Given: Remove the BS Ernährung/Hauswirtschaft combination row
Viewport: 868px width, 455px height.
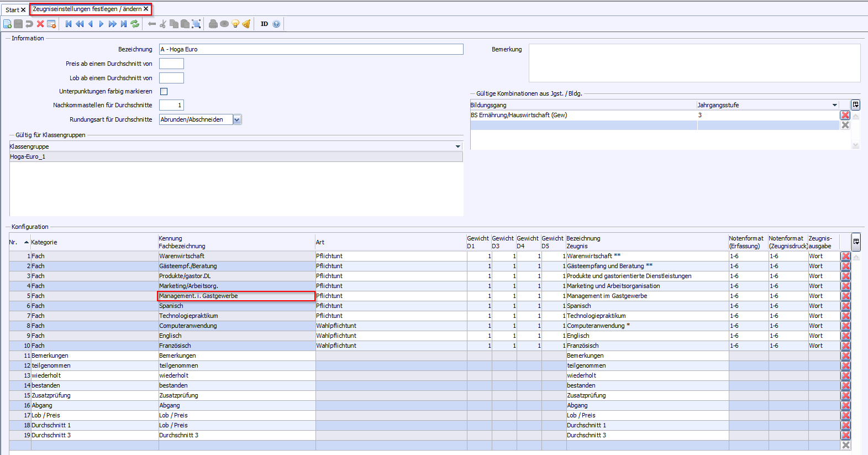Looking at the screenshot, I should point(845,115).
